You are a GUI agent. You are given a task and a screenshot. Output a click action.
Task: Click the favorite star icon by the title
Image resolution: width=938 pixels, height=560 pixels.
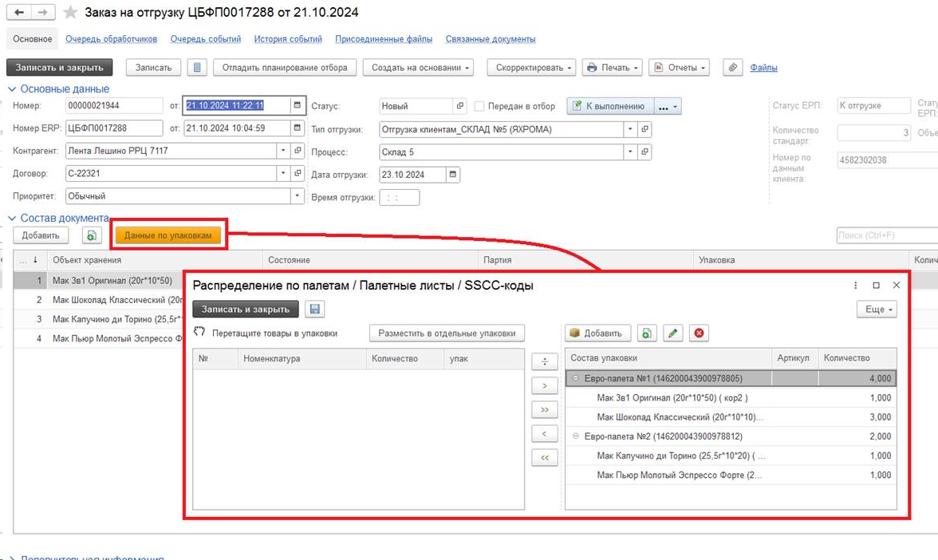(x=71, y=13)
